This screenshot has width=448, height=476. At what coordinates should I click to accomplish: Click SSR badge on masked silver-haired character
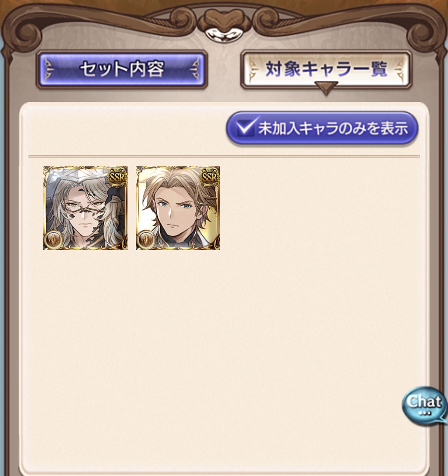(x=117, y=177)
